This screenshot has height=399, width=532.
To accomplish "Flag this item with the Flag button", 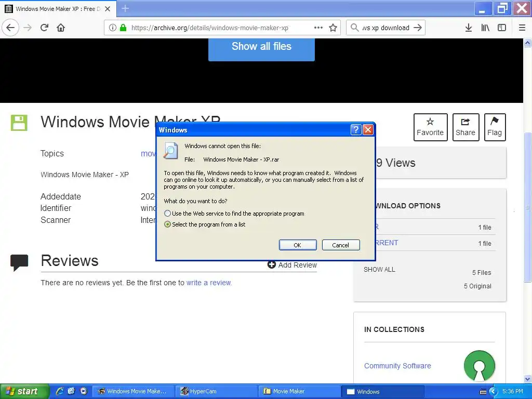I will pyautogui.click(x=495, y=127).
